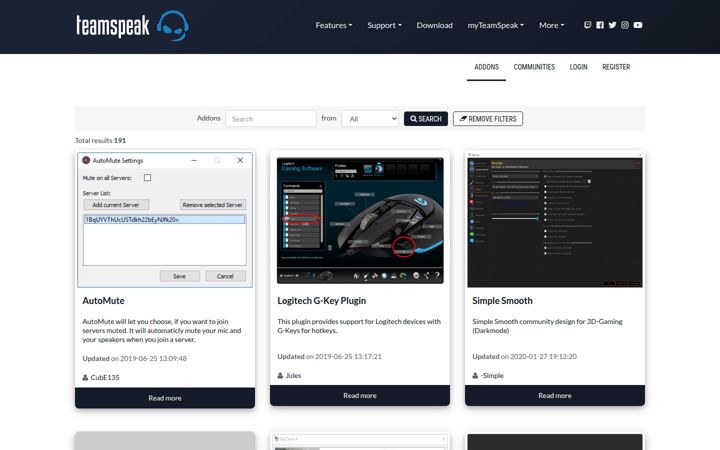
Task: Go to the Download page
Action: click(434, 25)
